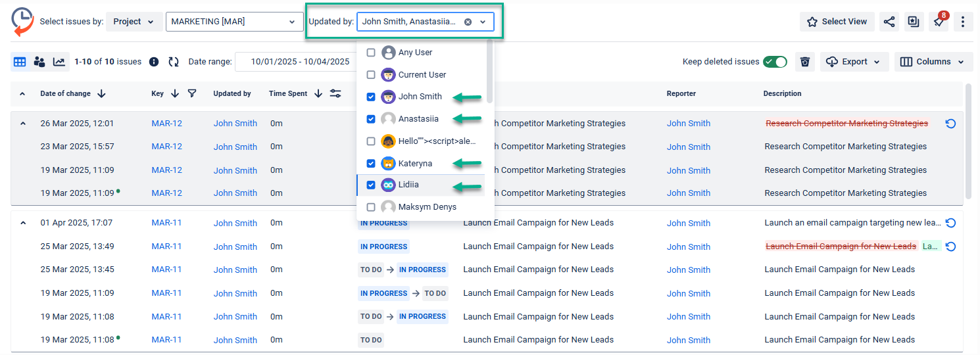This screenshot has height=355, width=980.
Task: Click the Select View button
Action: pos(837,22)
